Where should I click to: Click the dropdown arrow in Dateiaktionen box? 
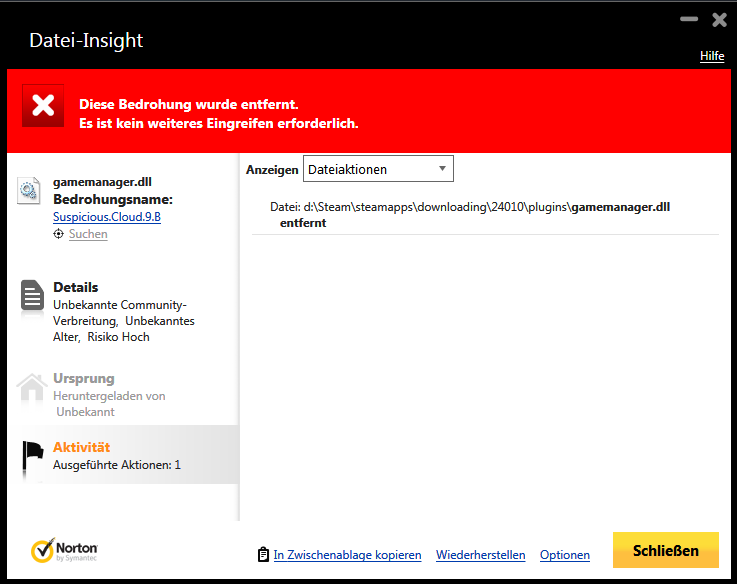pos(442,168)
